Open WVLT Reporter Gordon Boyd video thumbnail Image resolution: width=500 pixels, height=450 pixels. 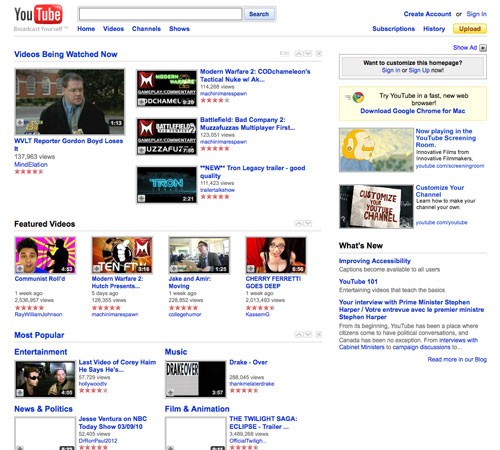(70, 102)
